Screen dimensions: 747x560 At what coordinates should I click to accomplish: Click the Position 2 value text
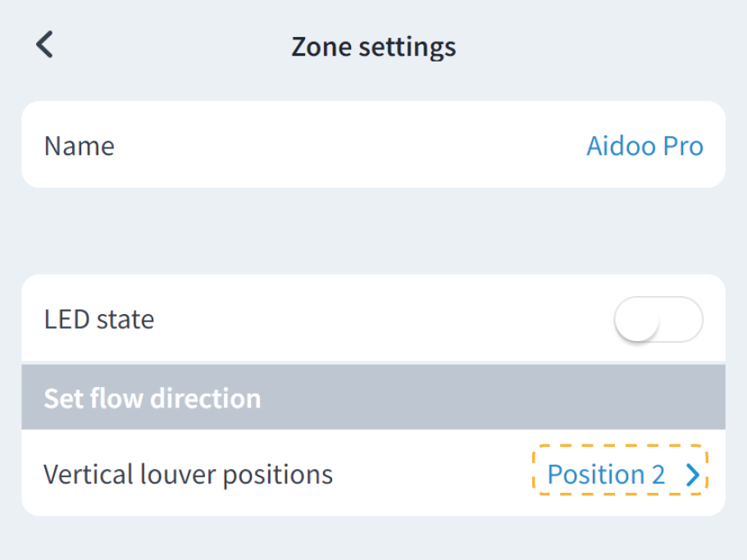pyautogui.click(x=606, y=475)
